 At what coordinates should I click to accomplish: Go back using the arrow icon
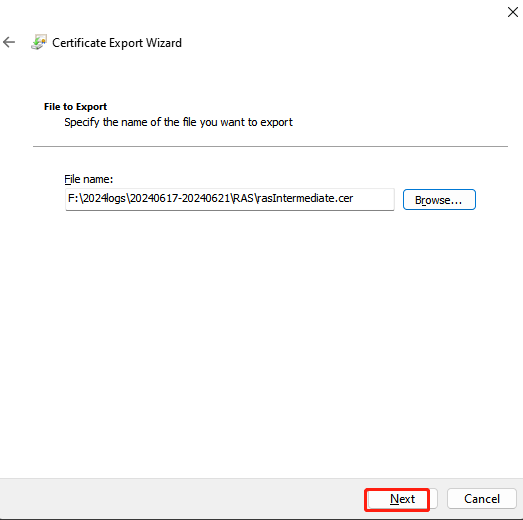[x=9, y=42]
